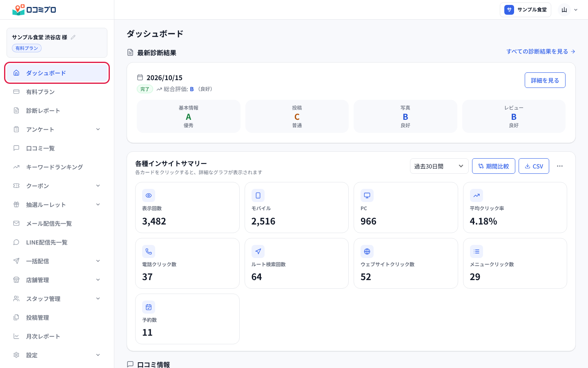Click the ロコミプロ logo

[34, 9]
